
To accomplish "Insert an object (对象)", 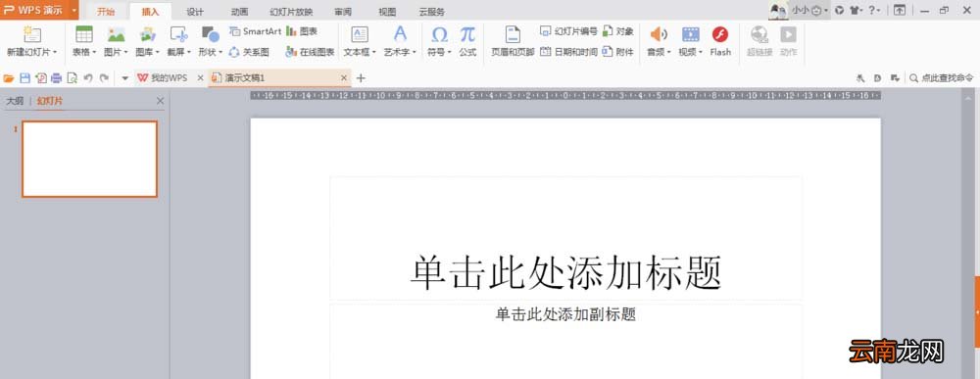I will 618,31.
